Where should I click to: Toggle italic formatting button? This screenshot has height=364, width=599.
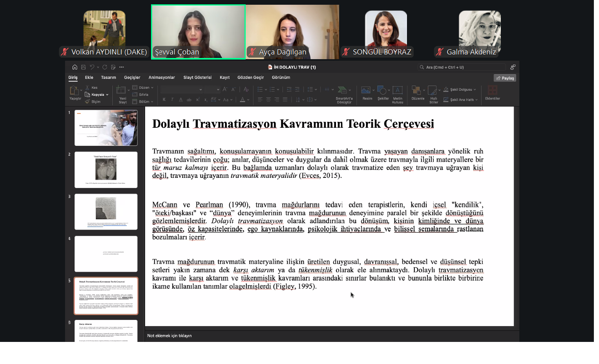pyautogui.click(x=172, y=100)
